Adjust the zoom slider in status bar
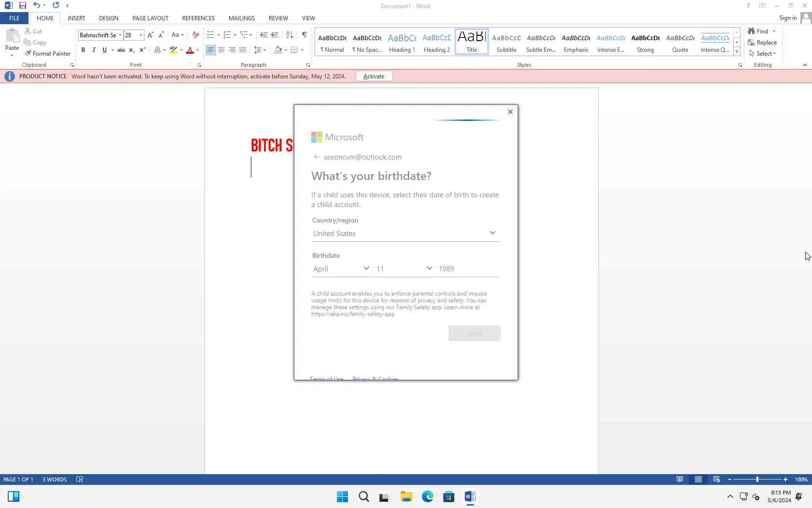The width and height of the screenshot is (812, 508). pos(757,479)
